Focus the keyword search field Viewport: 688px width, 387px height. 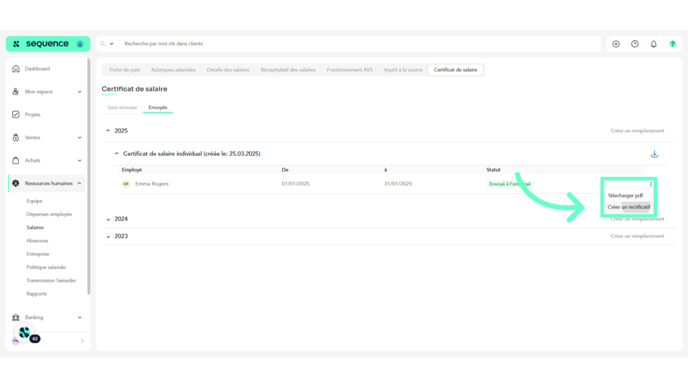360,44
